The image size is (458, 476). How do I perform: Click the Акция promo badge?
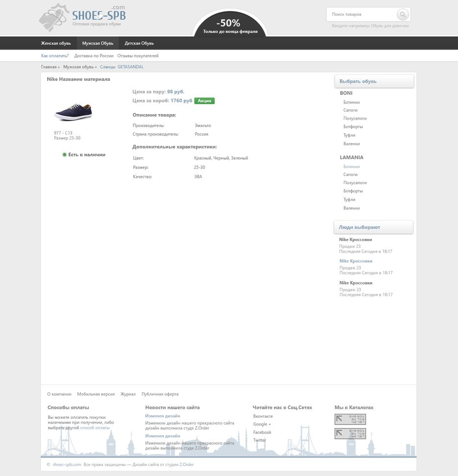tap(204, 100)
